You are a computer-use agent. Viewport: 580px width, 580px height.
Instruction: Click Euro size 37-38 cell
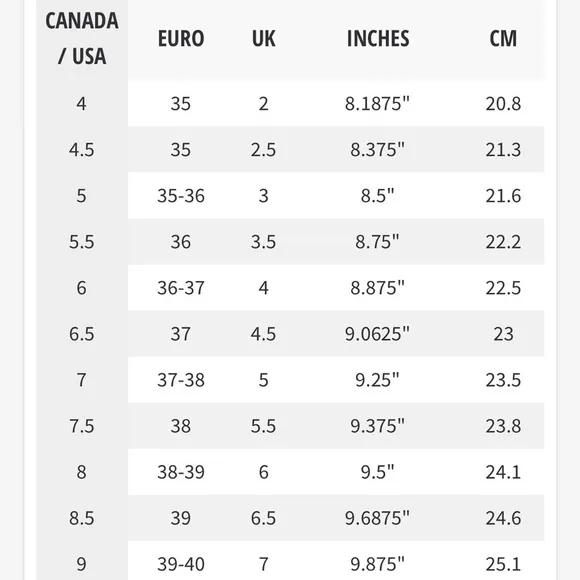pos(181,380)
